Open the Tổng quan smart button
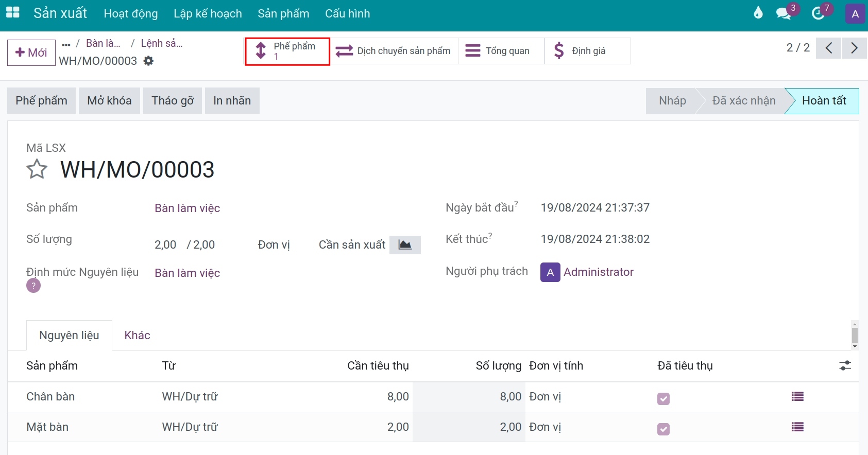Viewport: 868px width, 455px height. 501,51
